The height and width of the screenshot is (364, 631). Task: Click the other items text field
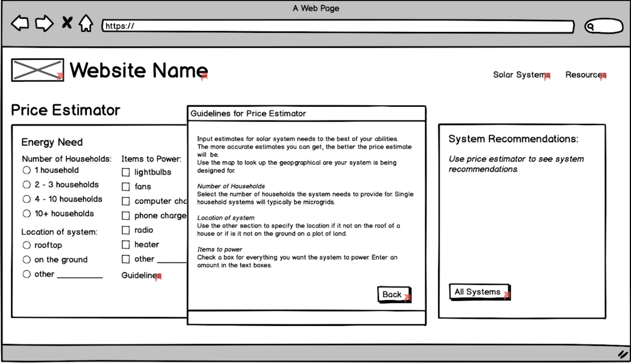pyautogui.click(x=172, y=259)
